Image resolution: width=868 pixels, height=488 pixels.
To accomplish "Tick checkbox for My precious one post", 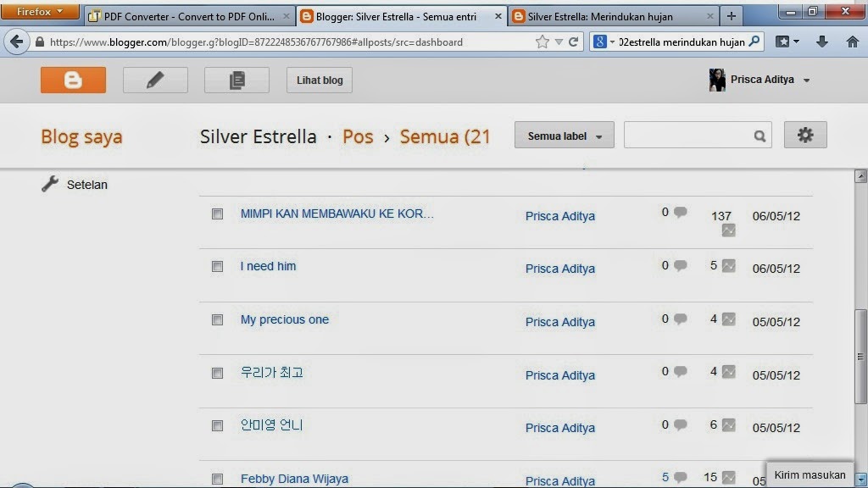I will 217,319.
